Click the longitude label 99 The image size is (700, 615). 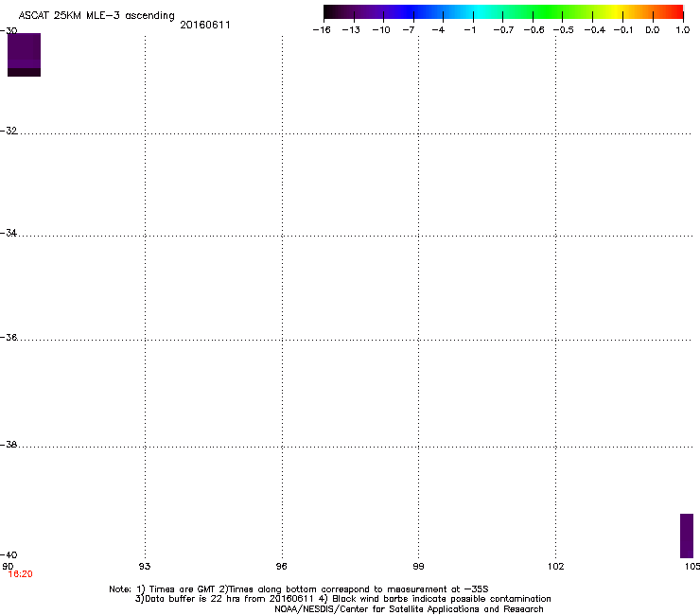tap(418, 567)
